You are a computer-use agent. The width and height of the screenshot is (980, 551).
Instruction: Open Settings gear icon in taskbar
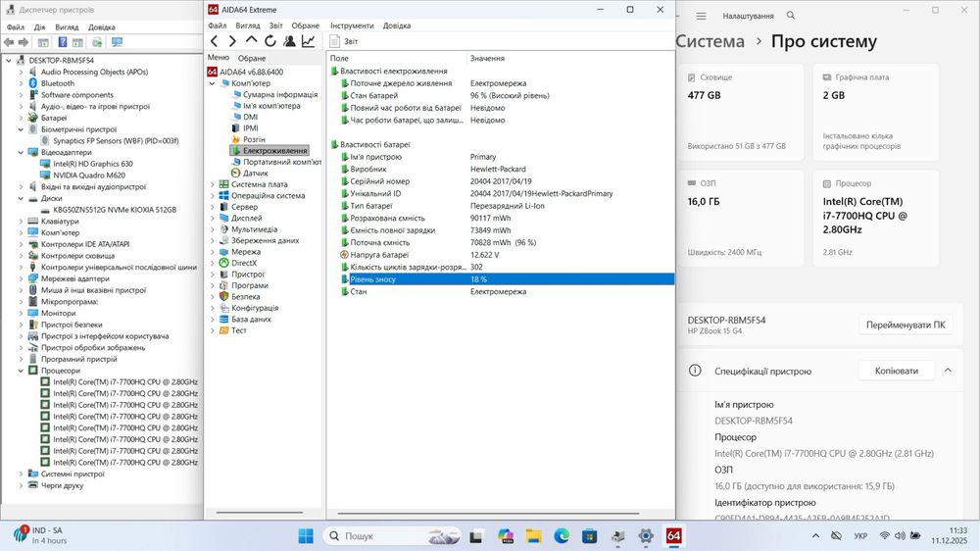coord(646,536)
